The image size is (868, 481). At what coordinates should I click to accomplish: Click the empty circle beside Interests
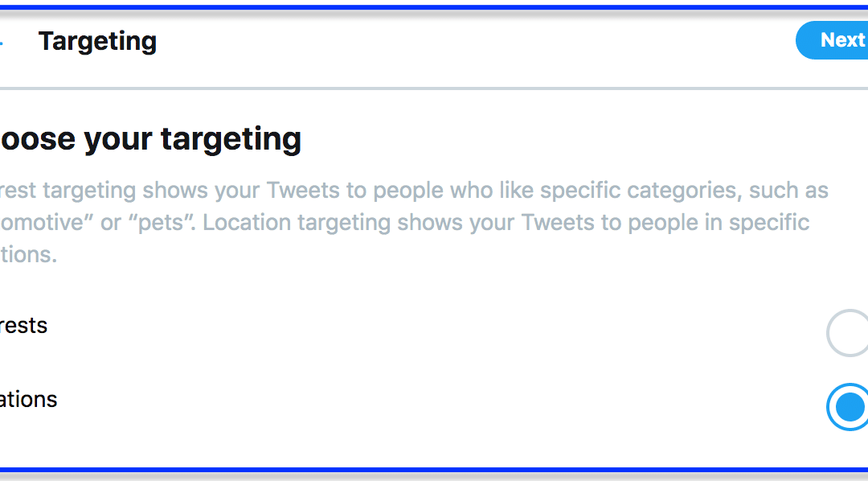[x=848, y=333]
